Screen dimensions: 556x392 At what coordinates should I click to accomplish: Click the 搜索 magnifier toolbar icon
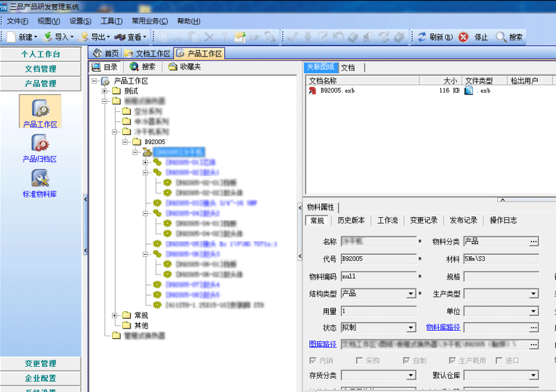tap(501, 37)
